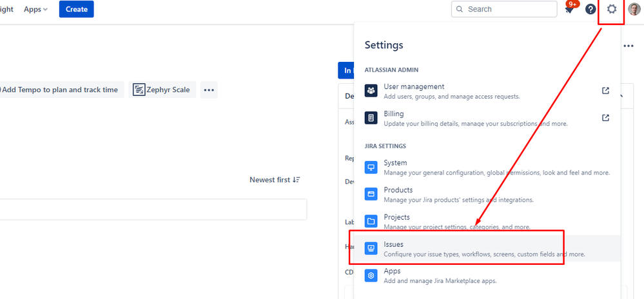
Task: Open the three-dot menu at top right
Action: click(629, 46)
